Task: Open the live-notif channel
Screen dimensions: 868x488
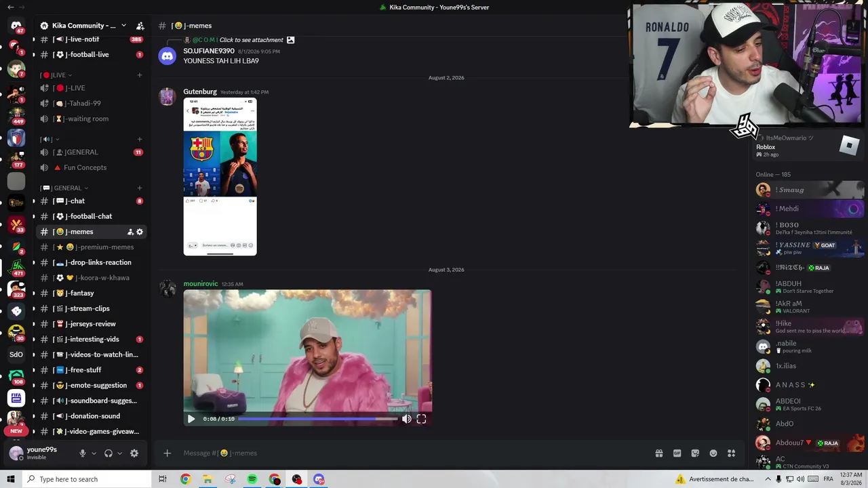Action: point(92,39)
